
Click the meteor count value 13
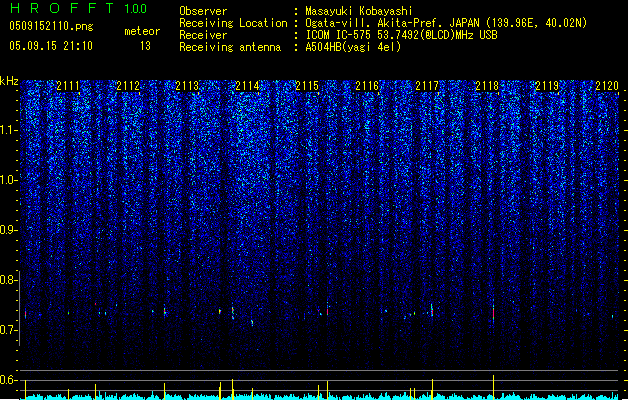coord(145,46)
